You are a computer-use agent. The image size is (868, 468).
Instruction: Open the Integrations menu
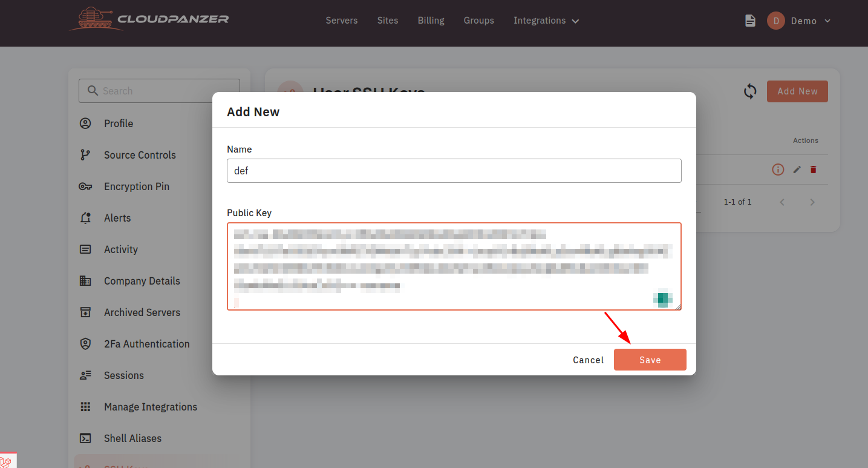coord(540,21)
